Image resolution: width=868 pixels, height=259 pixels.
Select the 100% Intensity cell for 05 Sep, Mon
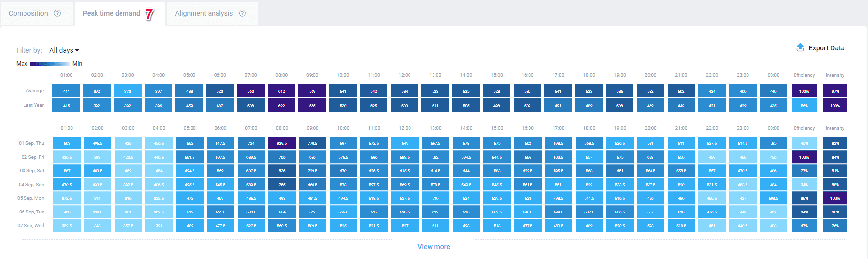click(x=835, y=198)
